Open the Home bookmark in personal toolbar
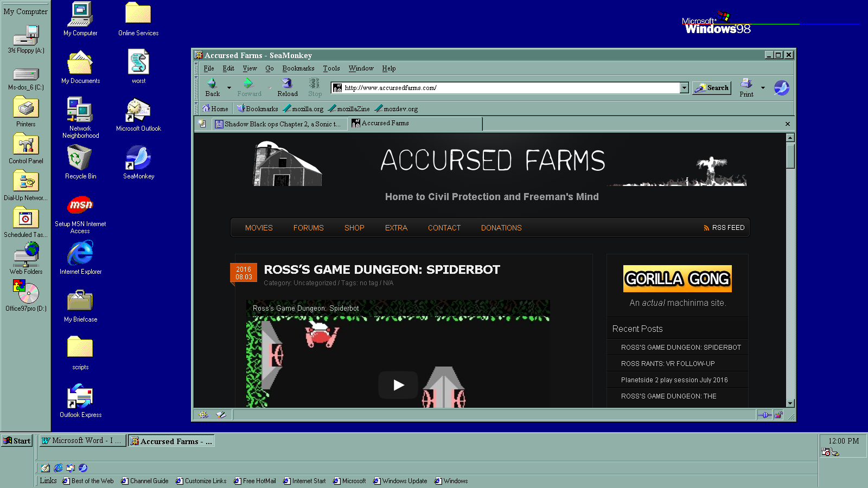Viewport: 868px width, 488px height. point(215,108)
